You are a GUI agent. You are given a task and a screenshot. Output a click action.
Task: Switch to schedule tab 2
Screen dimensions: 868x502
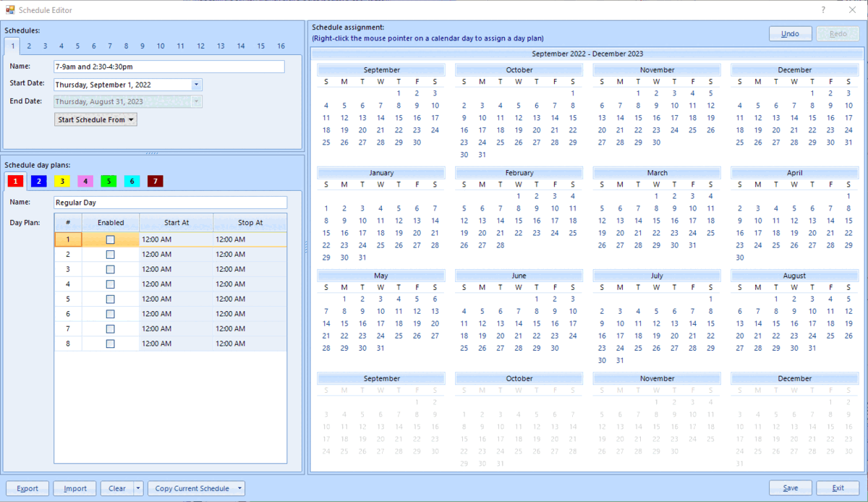[29, 46]
